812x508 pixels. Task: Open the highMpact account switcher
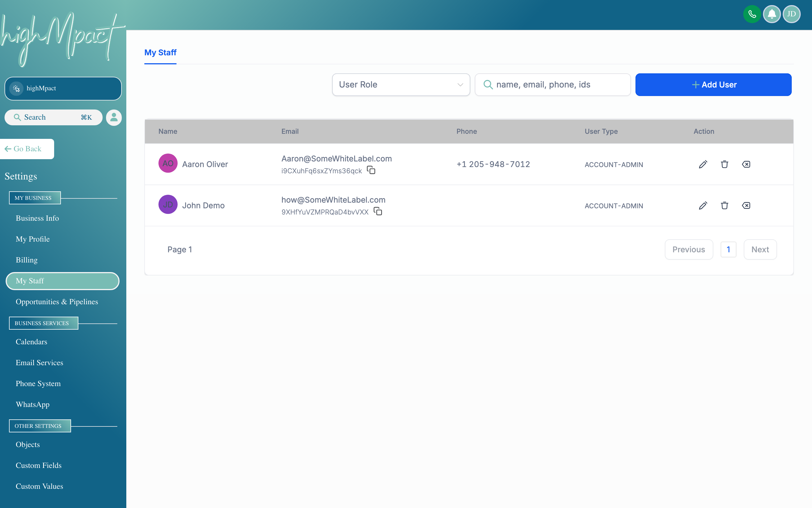(63, 88)
